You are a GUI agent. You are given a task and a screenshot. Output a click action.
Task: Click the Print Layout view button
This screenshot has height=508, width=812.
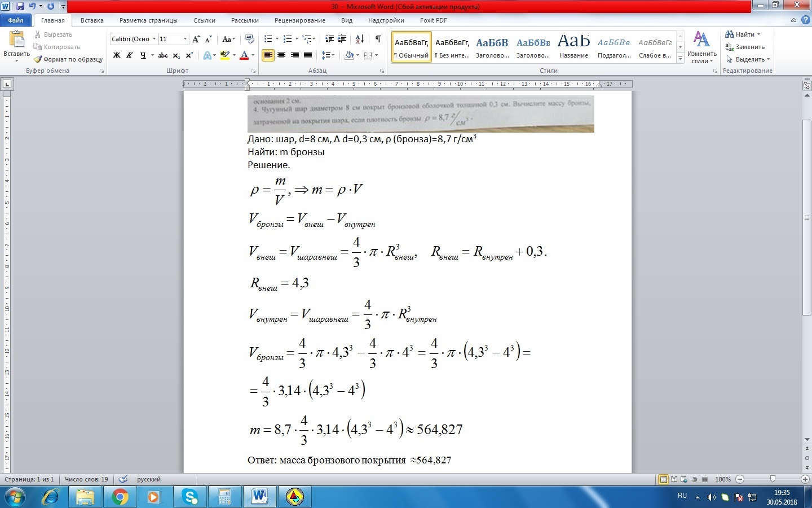click(x=664, y=479)
